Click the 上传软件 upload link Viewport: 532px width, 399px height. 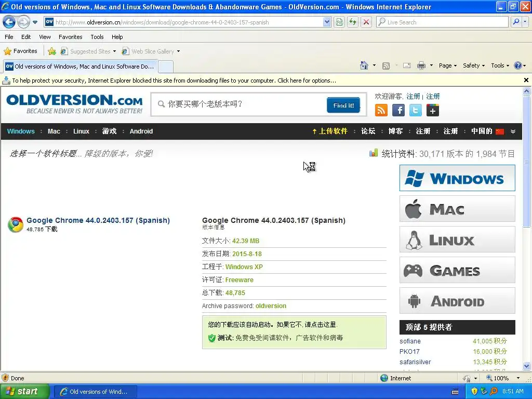[x=330, y=131]
